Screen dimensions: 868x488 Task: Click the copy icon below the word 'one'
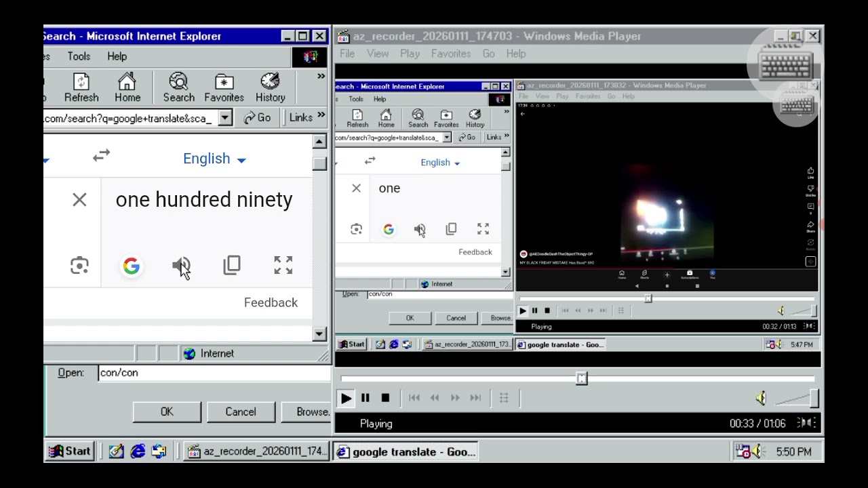click(x=451, y=229)
